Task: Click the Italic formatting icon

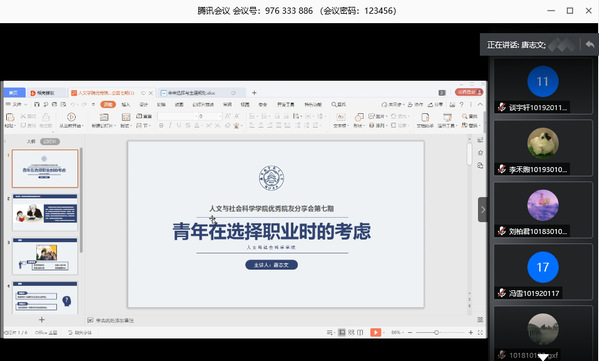Action: 170,125
